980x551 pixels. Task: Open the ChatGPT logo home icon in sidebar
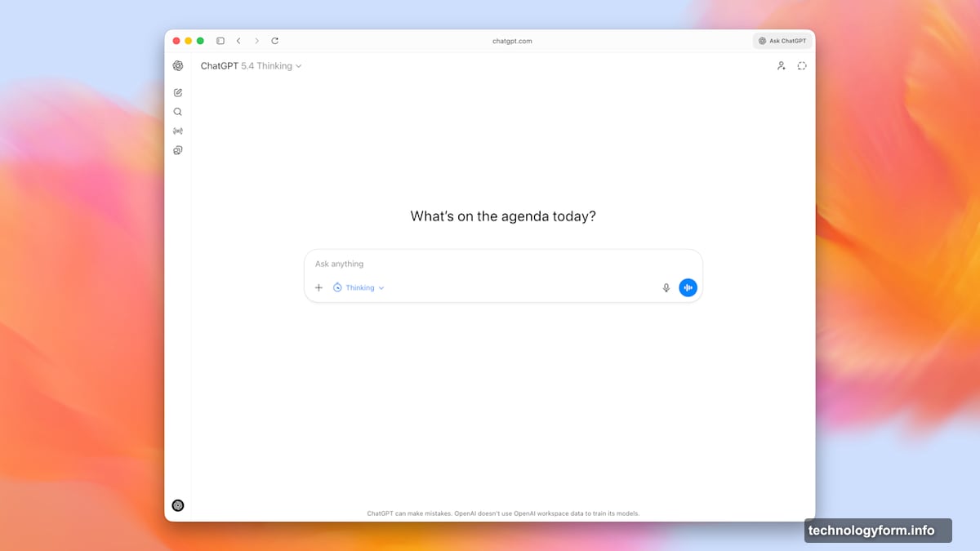click(x=178, y=66)
